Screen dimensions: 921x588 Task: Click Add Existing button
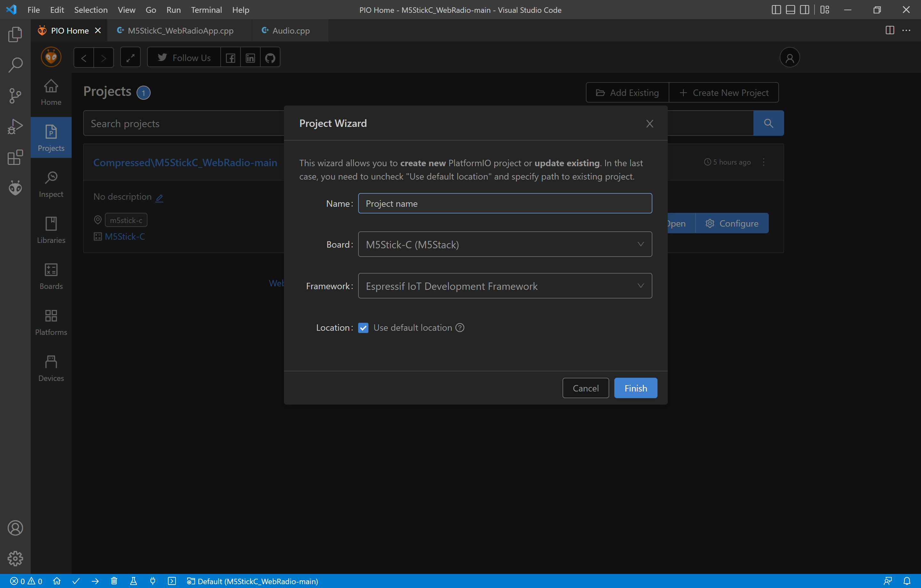coord(627,93)
